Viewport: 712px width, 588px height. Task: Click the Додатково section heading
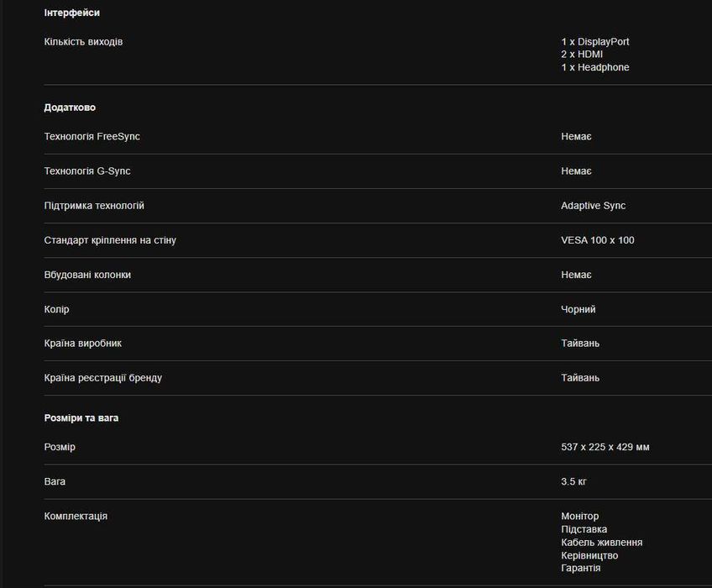pyautogui.click(x=70, y=108)
